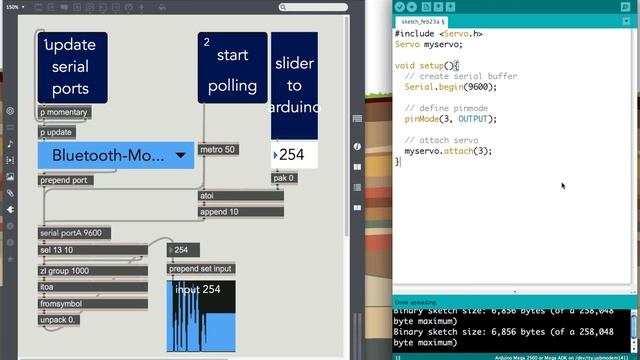Click '#include <Servo.h>' code line
640x360 pixels.
point(439,34)
